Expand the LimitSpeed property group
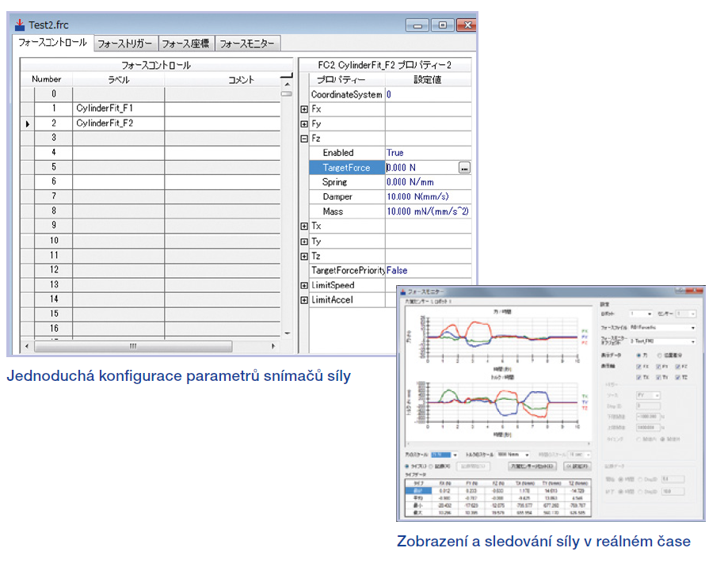 click(x=304, y=285)
